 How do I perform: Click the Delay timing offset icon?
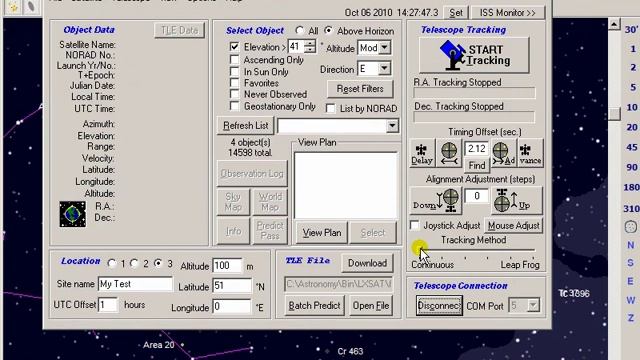click(422, 153)
